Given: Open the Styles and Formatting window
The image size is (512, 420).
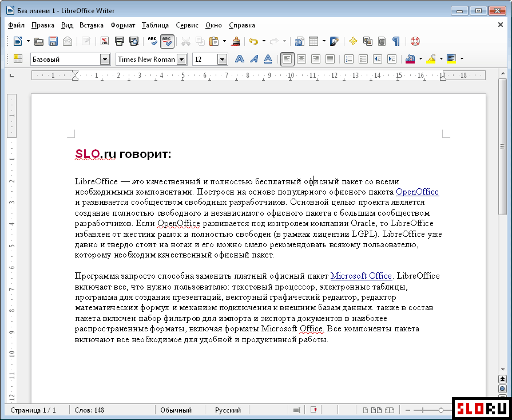Looking at the screenshot, I should pyautogui.click(x=18, y=59).
